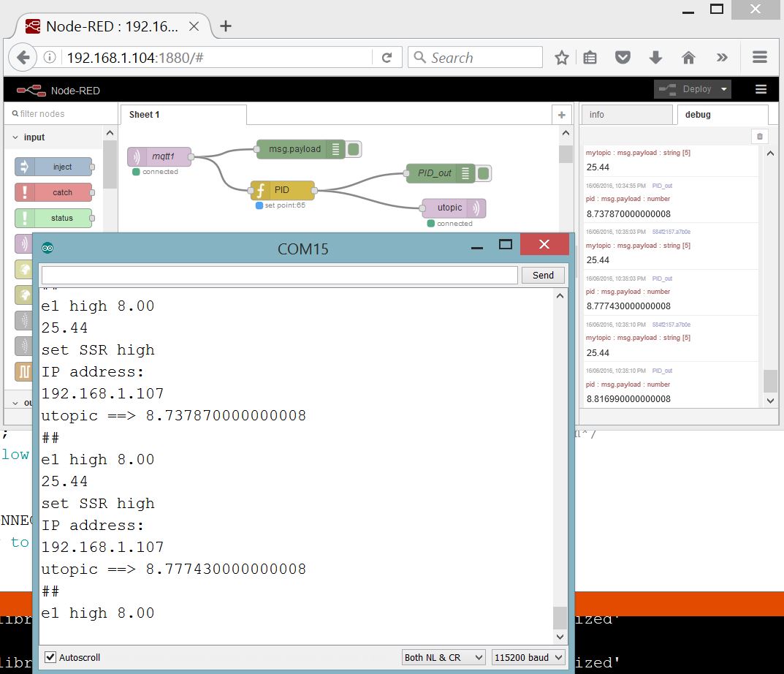Select the inject node in palette
The width and height of the screenshot is (784, 674).
click(54, 167)
